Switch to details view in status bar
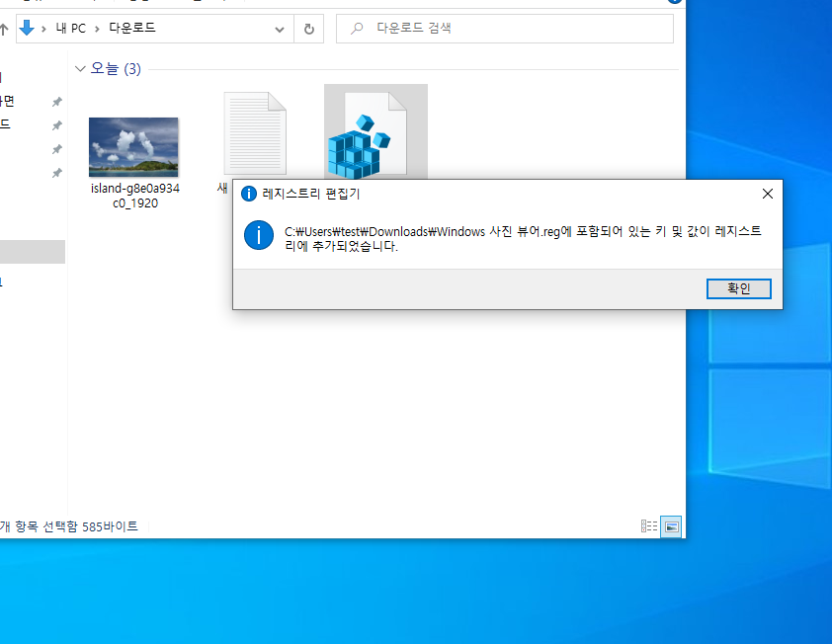 tap(649, 526)
